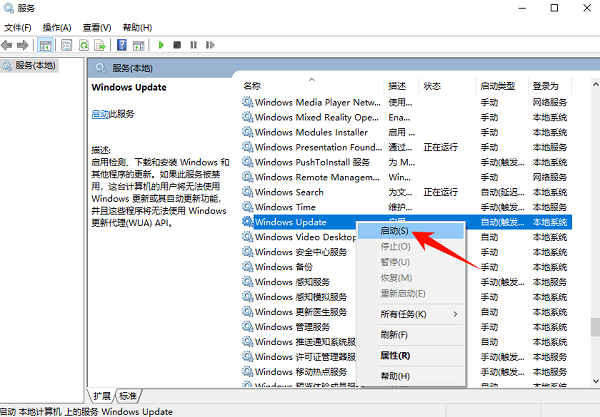Select the Windows Search service row
The image size is (600, 417).
(289, 192)
